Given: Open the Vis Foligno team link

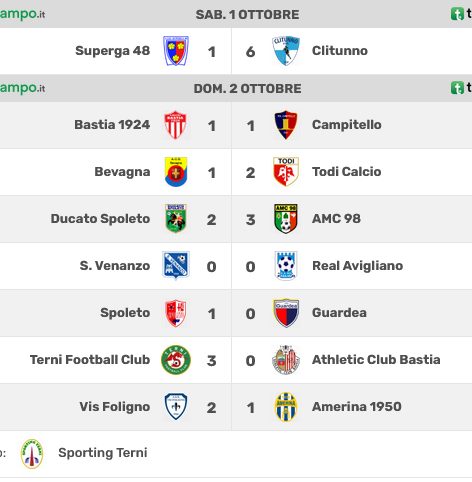Looking at the screenshot, I should point(115,407).
